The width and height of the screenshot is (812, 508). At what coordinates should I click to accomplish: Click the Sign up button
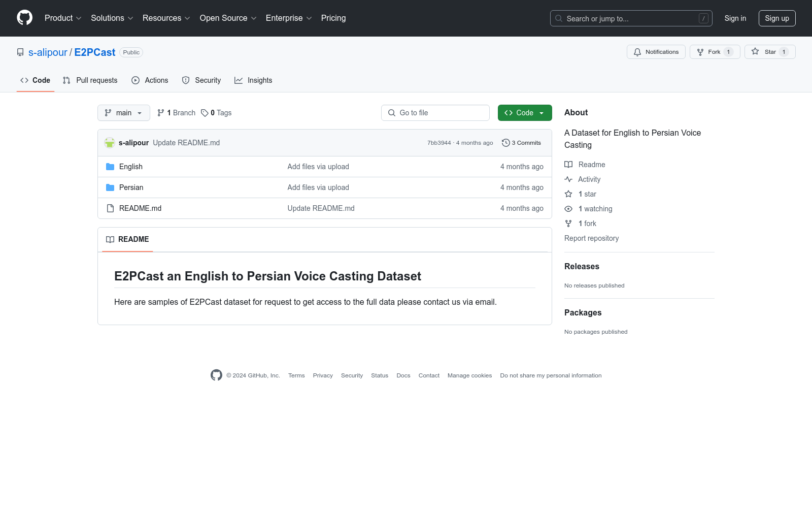pyautogui.click(x=777, y=18)
